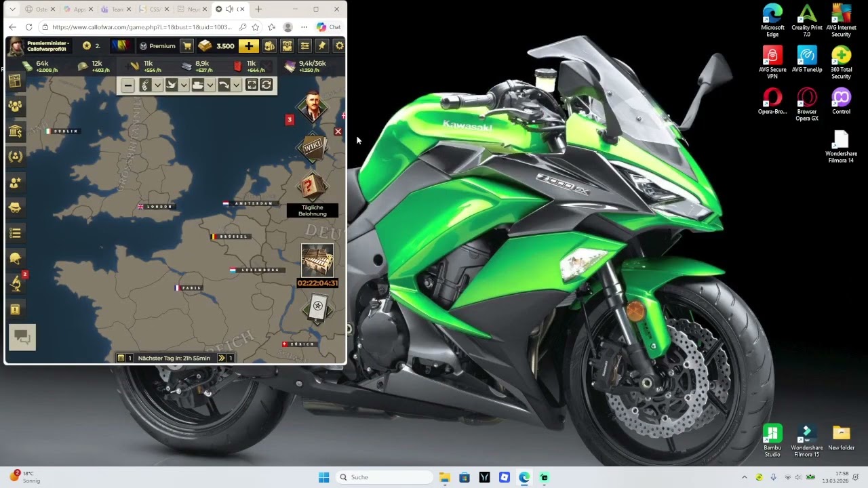Viewport: 868px width, 488px height.
Task: Select the Dublin city label on map
Action: [x=63, y=131]
